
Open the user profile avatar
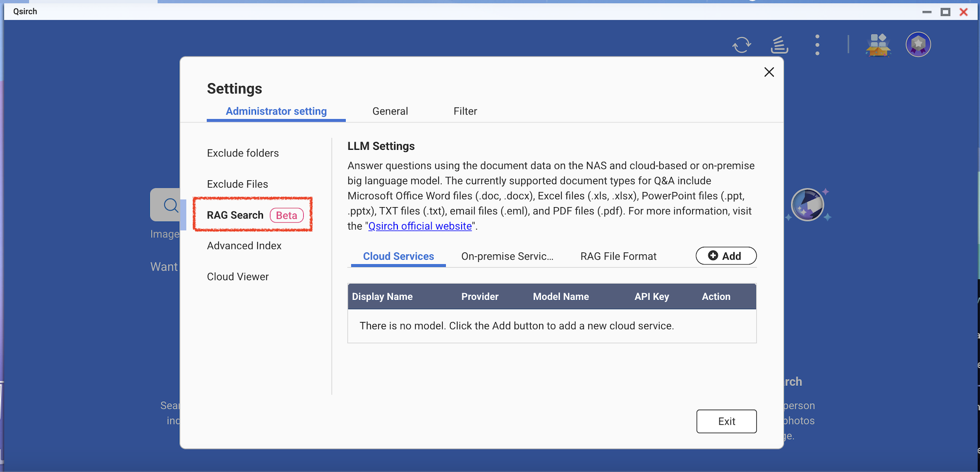[x=918, y=45]
